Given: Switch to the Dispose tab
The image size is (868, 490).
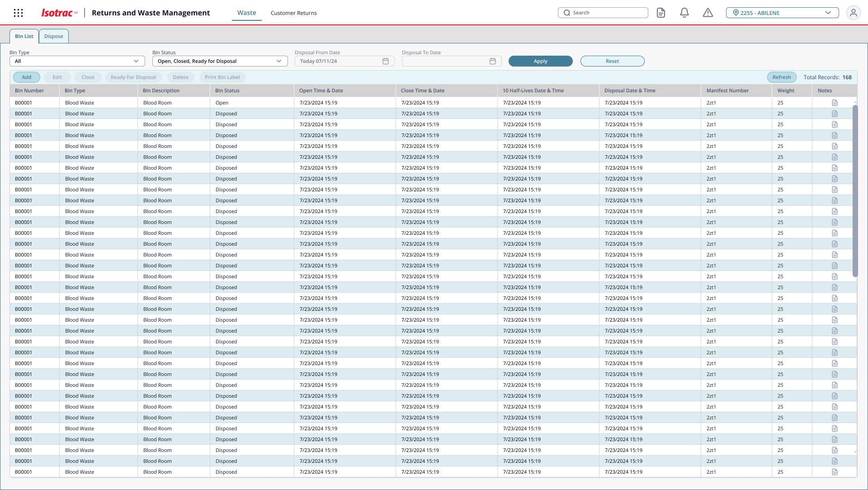Looking at the screenshot, I should (54, 36).
